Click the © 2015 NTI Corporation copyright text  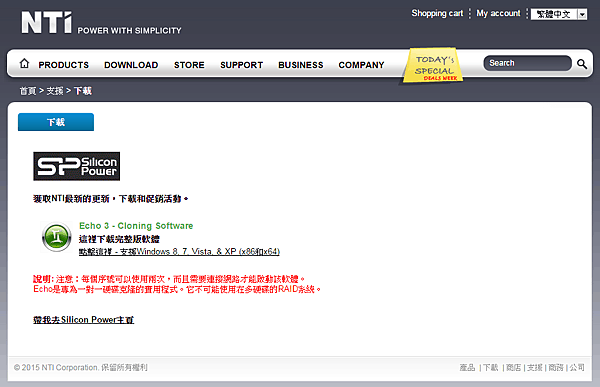pyautogui.click(x=80, y=367)
